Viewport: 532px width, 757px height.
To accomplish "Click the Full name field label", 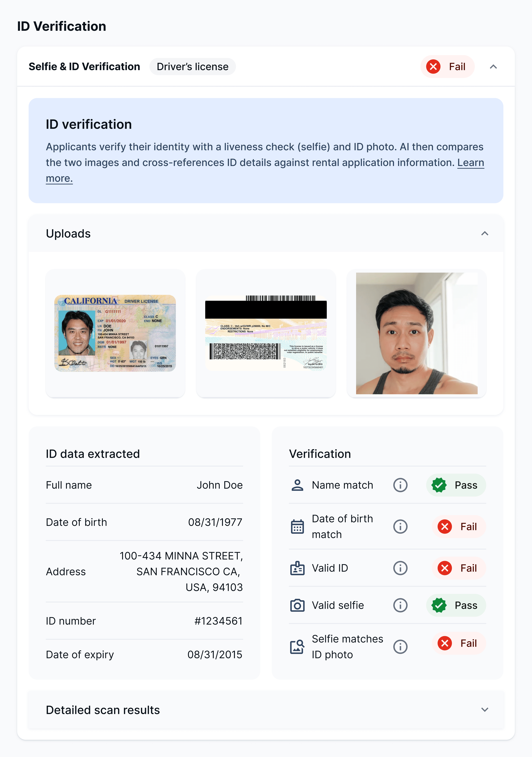I will [x=69, y=485].
